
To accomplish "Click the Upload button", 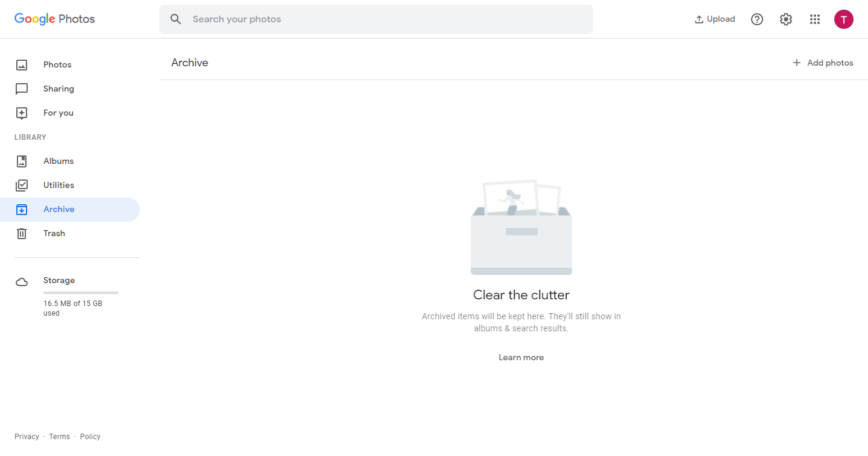I will [715, 19].
